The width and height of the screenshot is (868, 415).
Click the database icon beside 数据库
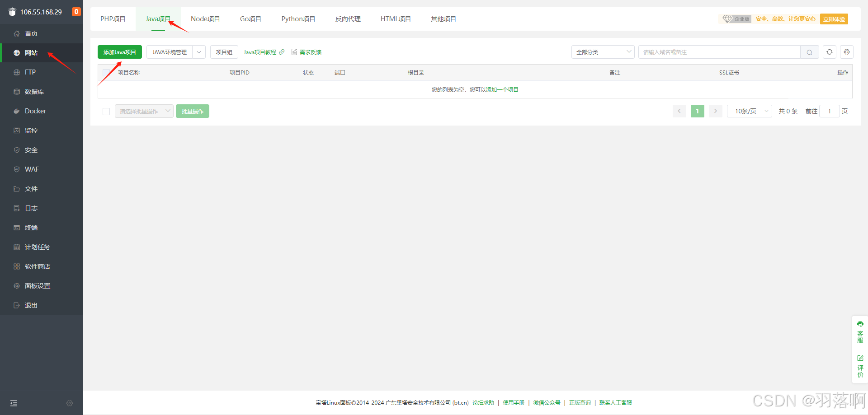(x=17, y=92)
